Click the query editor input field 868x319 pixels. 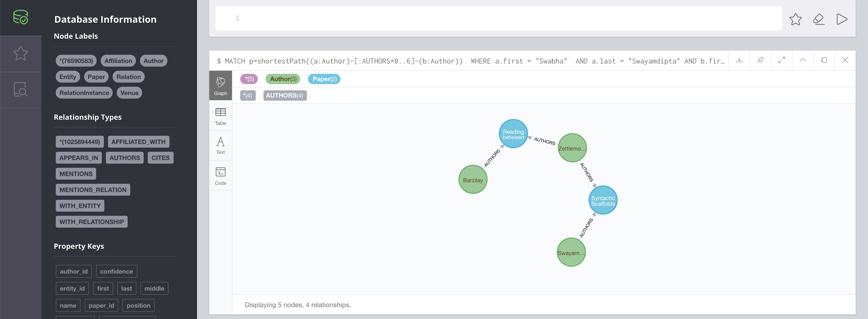[x=498, y=19]
